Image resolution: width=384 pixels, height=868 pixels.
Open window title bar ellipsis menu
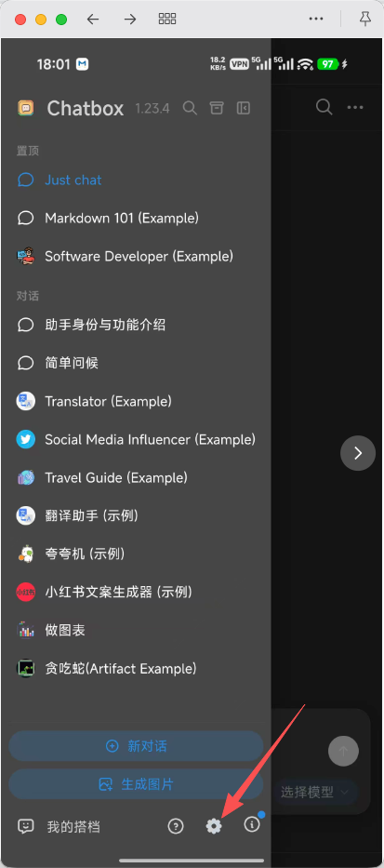(316, 19)
